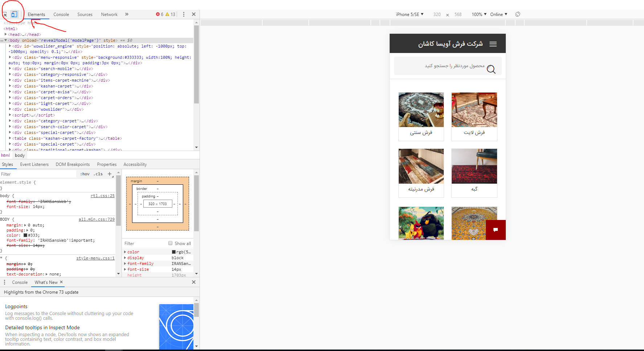The height and width of the screenshot is (351, 644).
Task: Select body in the breadcrumb bar
Action: click(20, 155)
